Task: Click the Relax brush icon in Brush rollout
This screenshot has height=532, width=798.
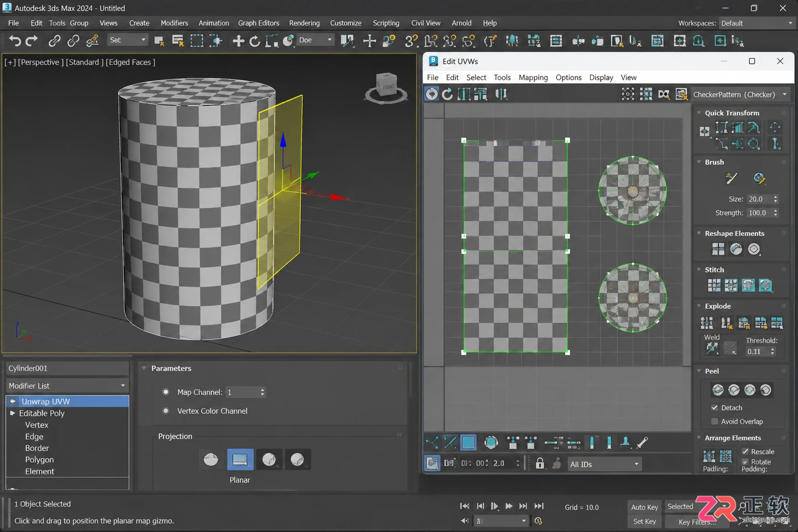Action: click(x=759, y=178)
